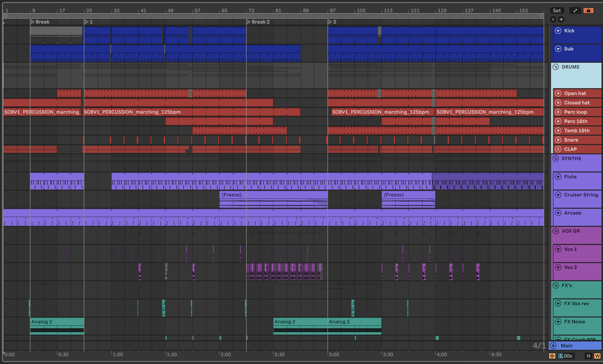Screen dimensions: 603x364
Task: Toggle optimize arrangement height H button
Action: tap(588, 356)
